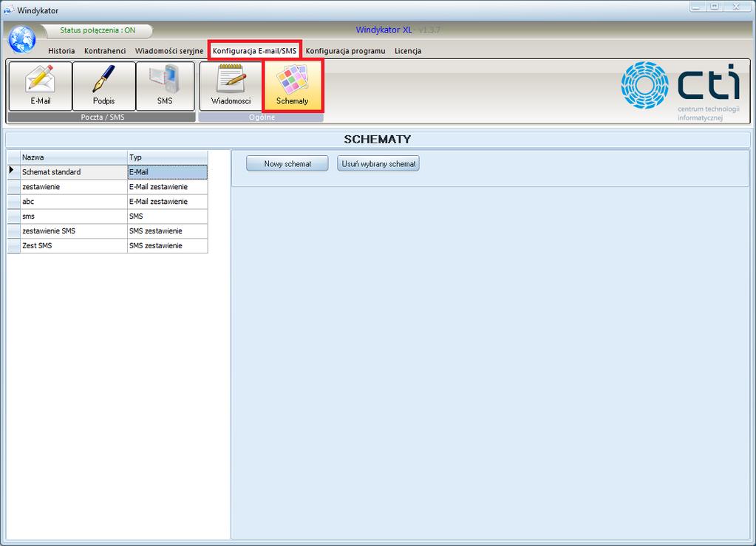Click the globe application icon

tap(21, 39)
